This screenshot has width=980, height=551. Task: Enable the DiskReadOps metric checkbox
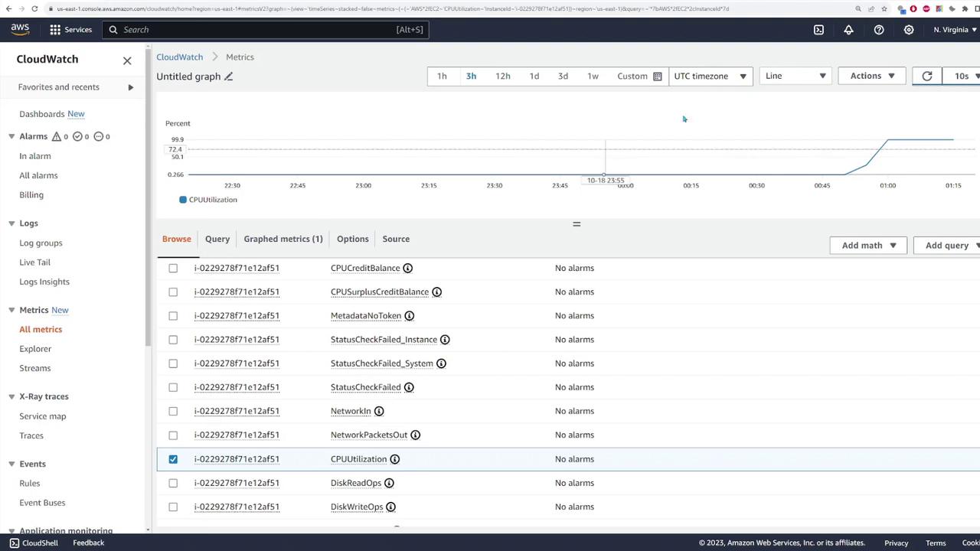[x=173, y=483]
